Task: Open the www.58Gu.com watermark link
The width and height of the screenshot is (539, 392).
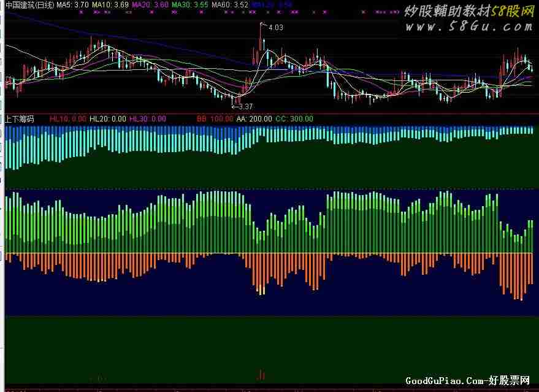Action: click(x=468, y=27)
